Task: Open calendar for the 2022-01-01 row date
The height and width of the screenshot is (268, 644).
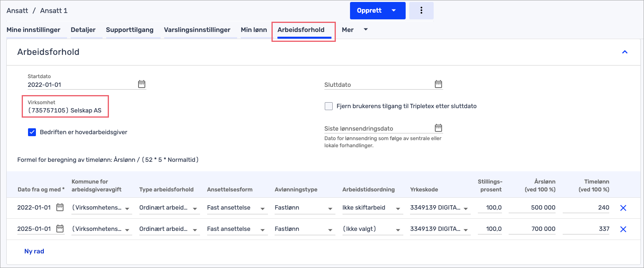Action: [60, 207]
